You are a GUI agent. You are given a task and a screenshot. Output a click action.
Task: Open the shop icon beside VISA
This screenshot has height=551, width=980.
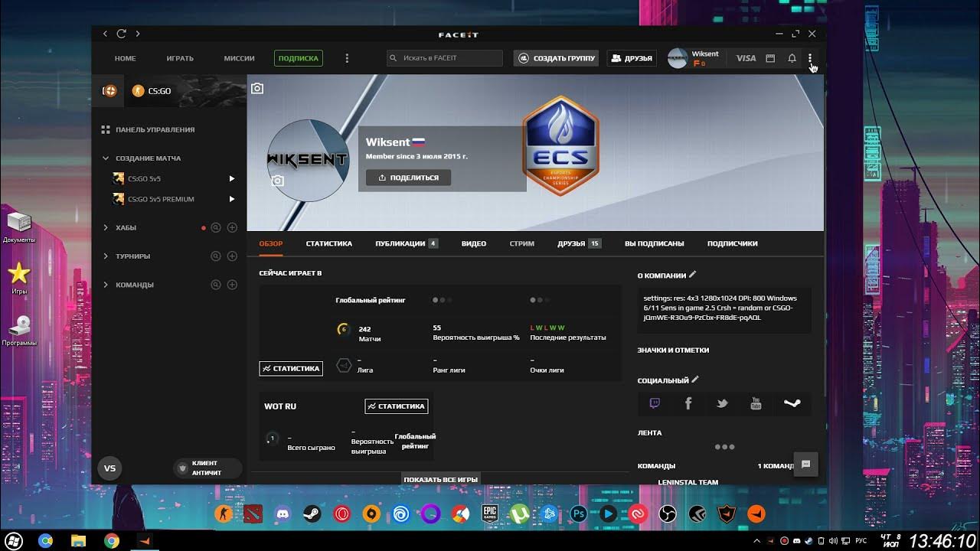[x=770, y=58]
